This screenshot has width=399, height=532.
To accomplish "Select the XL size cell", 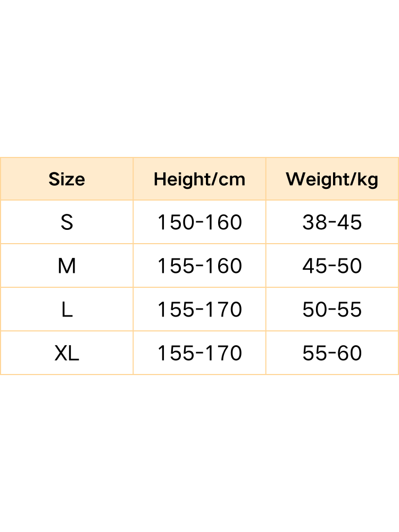I will pos(66,353).
